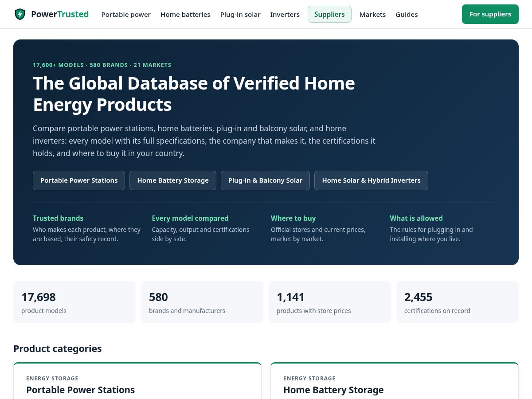Open the Inverters navigation item
The height and width of the screenshot is (399, 532).
[x=285, y=14]
